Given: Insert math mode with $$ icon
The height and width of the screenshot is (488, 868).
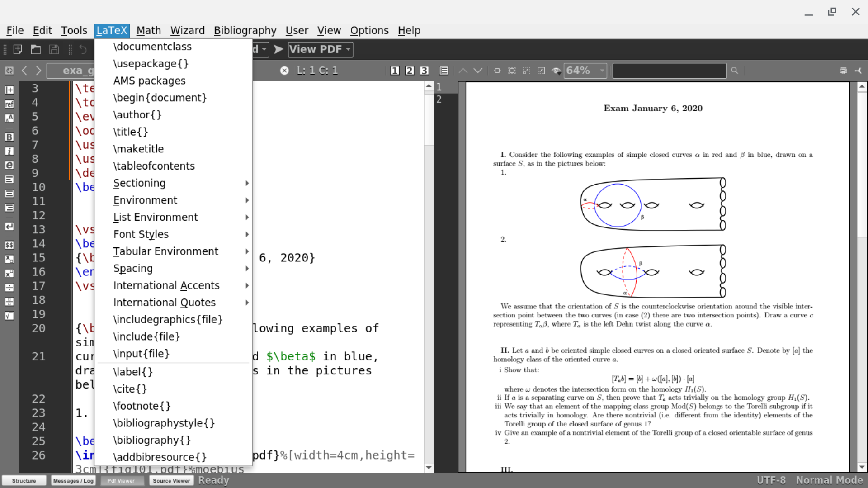Looking at the screenshot, I should point(9,245).
